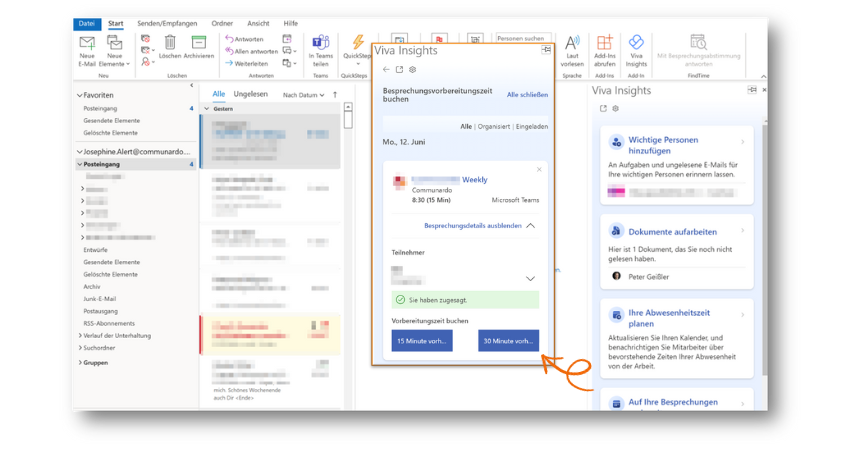Pin the right Viva Insights pane
The image size is (850, 450).
click(x=752, y=89)
